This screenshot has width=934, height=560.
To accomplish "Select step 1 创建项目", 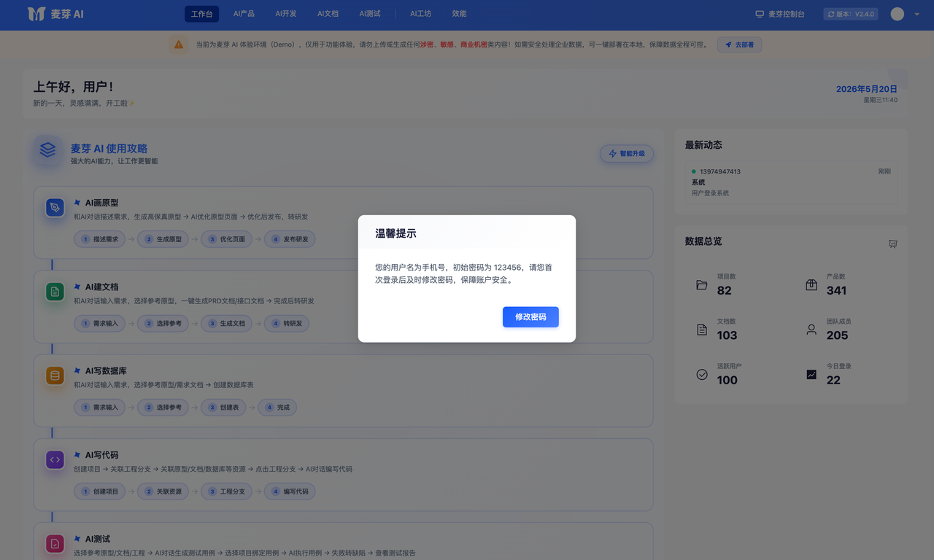I will click(x=100, y=491).
